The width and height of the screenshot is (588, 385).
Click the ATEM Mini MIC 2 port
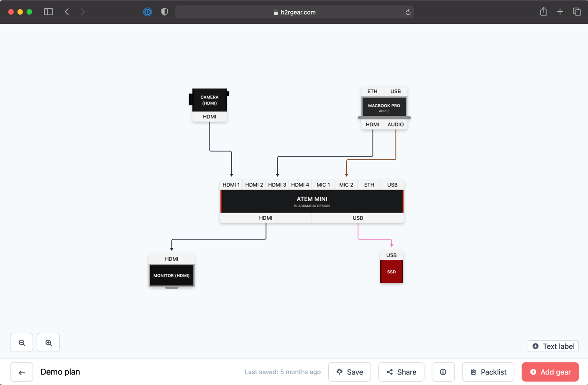(346, 185)
